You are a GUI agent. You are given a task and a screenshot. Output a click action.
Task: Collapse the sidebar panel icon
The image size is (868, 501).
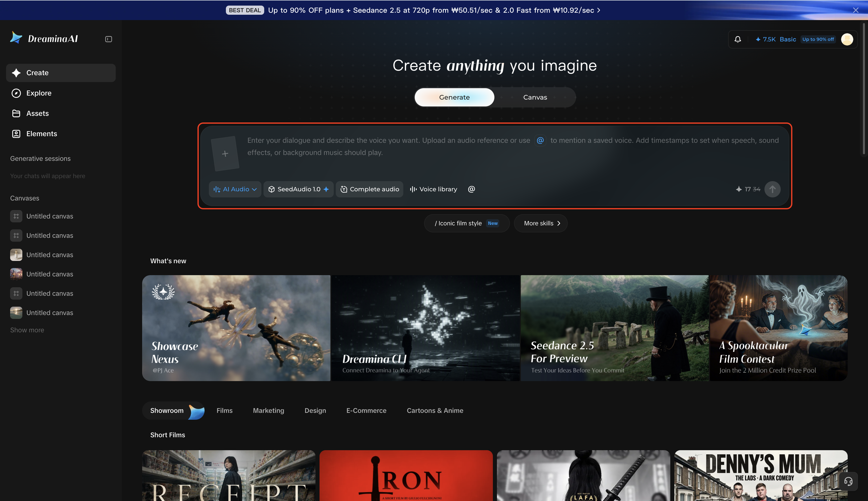(x=108, y=39)
